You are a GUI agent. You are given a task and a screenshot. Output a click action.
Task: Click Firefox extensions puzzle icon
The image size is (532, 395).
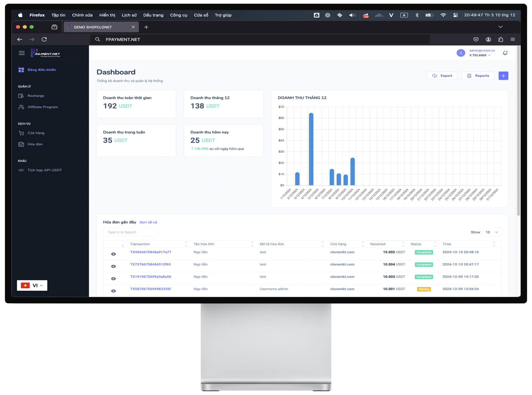[x=500, y=39]
